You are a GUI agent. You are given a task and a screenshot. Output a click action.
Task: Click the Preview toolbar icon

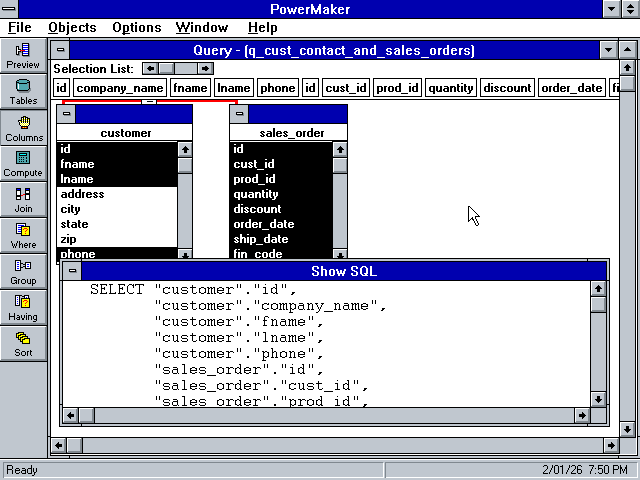point(23,55)
